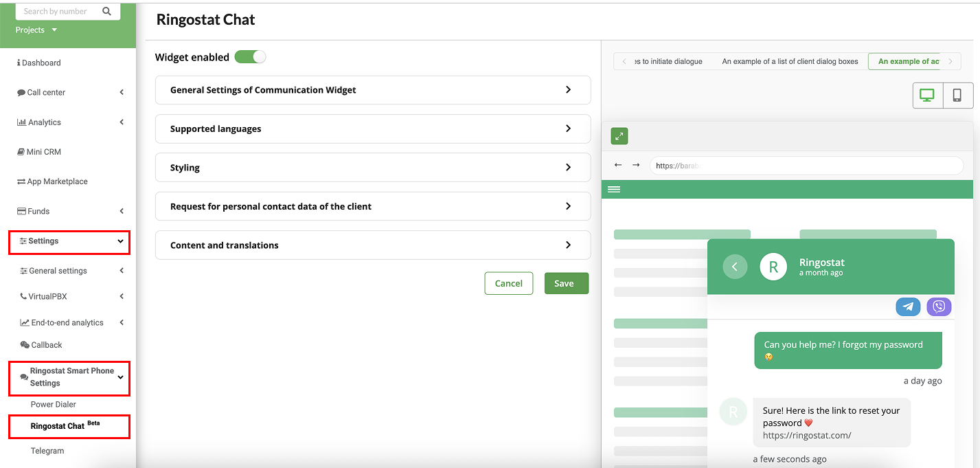
Task: Disable the Widget enabled toggle
Action: (x=250, y=57)
